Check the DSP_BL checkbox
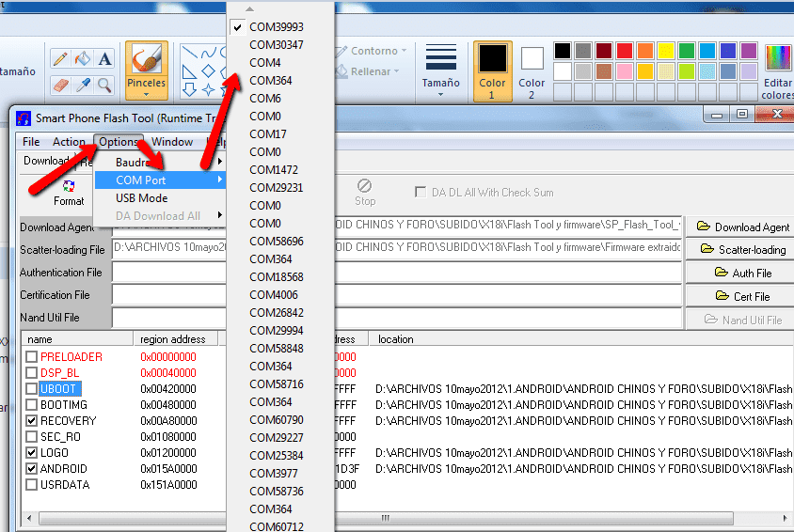 [31, 373]
